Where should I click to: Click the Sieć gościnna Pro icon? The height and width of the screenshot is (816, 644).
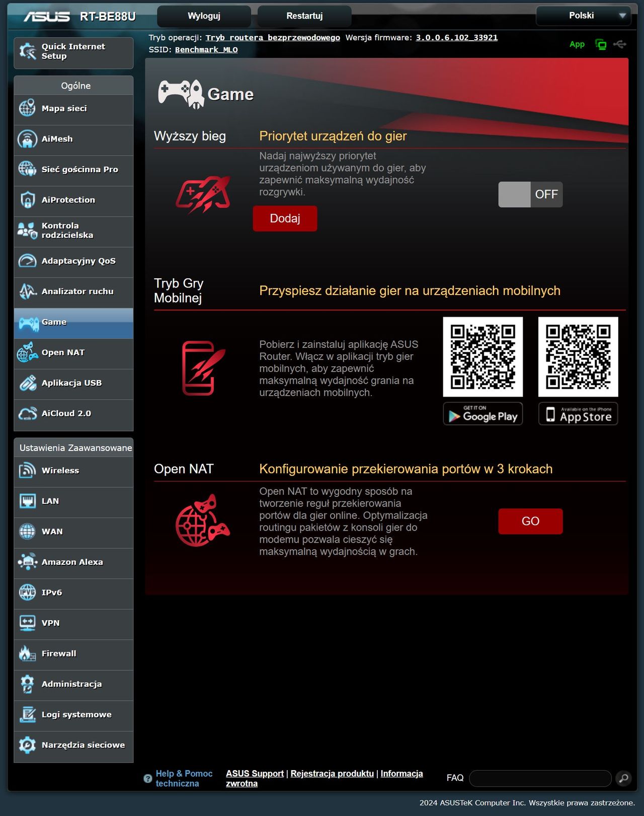point(27,169)
